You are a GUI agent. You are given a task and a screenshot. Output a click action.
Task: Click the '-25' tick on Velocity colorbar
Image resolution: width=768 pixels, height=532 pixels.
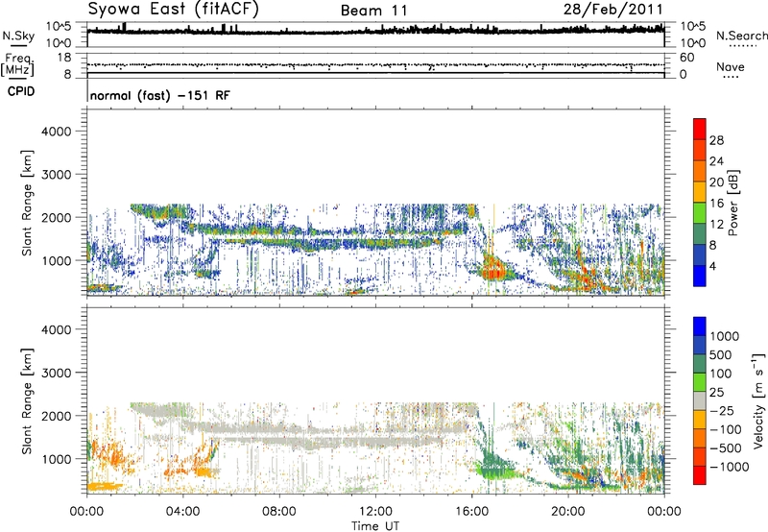pos(721,410)
